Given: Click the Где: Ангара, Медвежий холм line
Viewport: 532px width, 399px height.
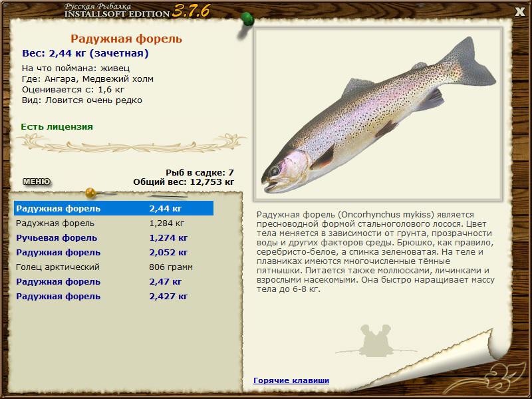Looking at the screenshot, I should 88,79.
